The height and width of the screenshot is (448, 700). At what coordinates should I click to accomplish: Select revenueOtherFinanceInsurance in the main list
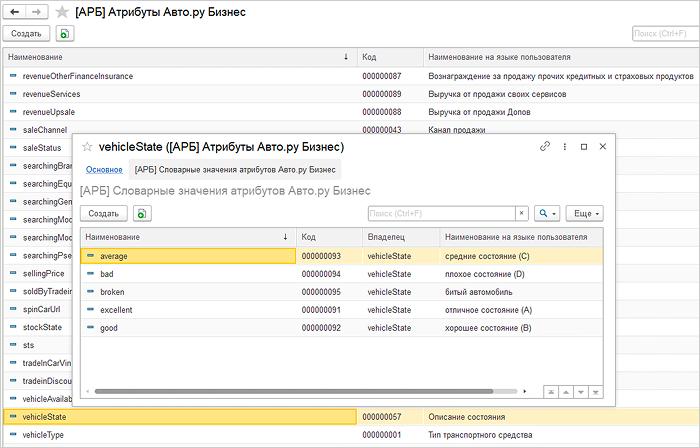click(x=351, y=76)
